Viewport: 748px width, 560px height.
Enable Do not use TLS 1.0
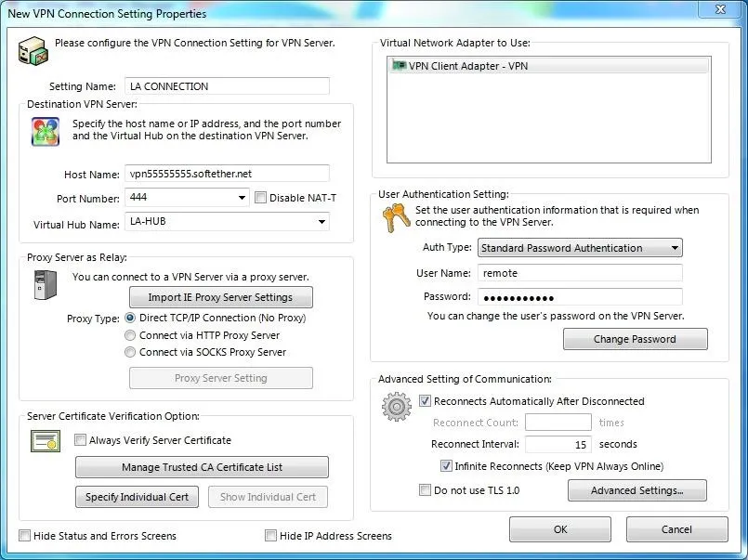[x=425, y=489]
